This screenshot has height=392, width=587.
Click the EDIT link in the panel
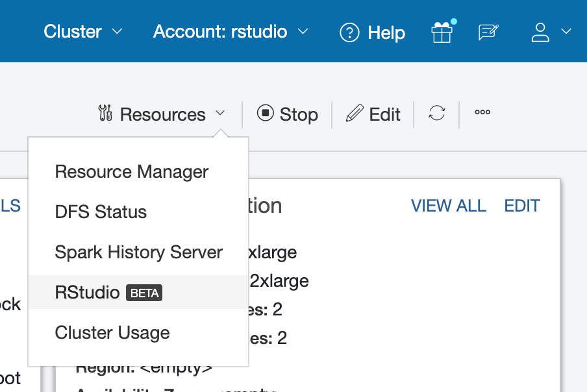522,206
